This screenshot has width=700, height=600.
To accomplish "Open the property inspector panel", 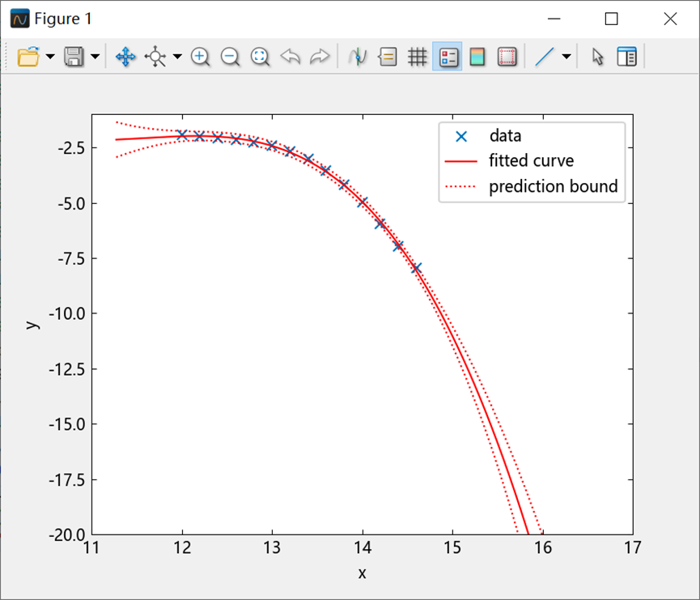I will [x=627, y=57].
